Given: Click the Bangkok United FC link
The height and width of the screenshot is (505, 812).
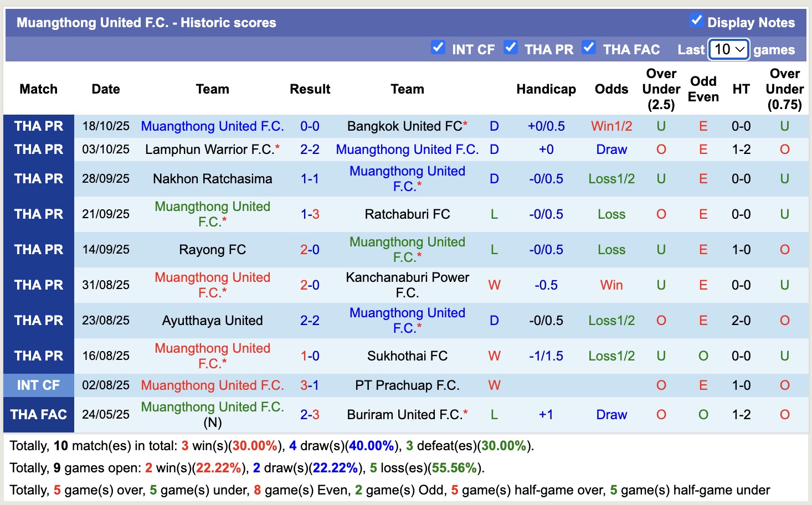Looking at the screenshot, I should pyautogui.click(x=403, y=126).
